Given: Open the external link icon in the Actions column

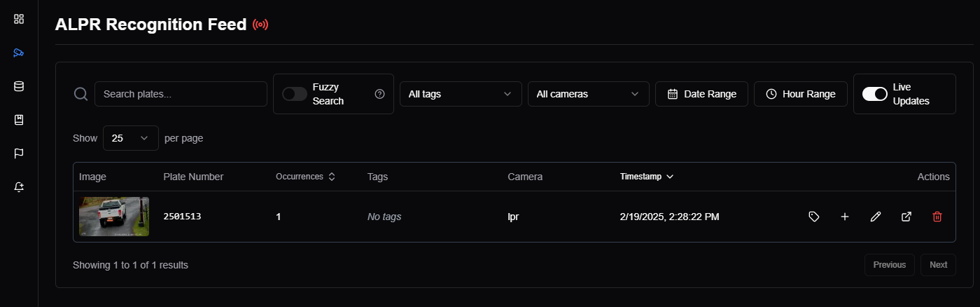Looking at the screenshot, I should pos(906,217).
